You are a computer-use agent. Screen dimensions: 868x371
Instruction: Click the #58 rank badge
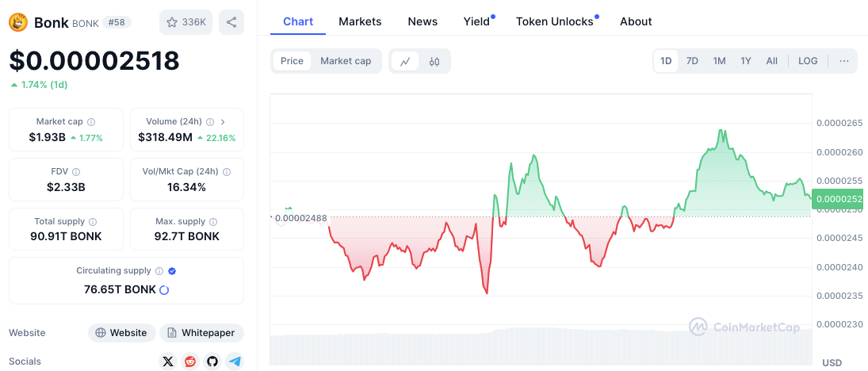click(x=117, y=23)
